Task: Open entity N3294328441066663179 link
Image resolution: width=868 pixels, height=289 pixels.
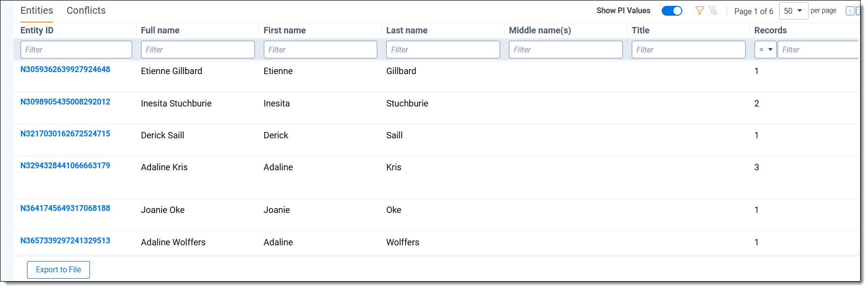Action: (x=65, y=165)
